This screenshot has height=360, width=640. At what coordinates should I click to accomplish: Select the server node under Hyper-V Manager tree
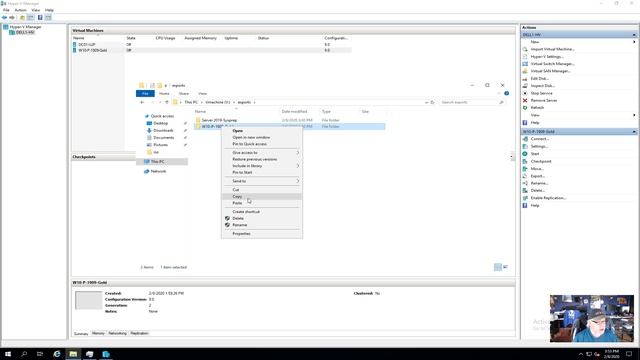(25, 32)
